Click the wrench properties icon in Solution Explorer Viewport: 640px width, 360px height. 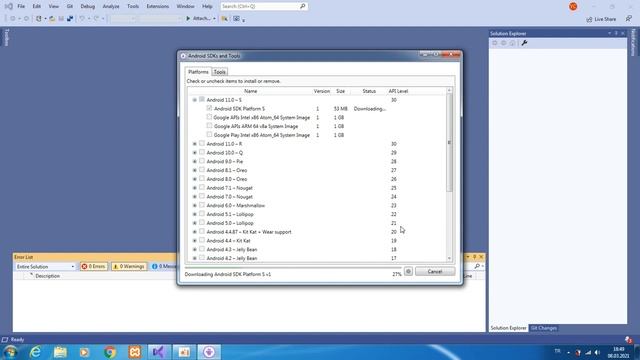pos(524,43)
